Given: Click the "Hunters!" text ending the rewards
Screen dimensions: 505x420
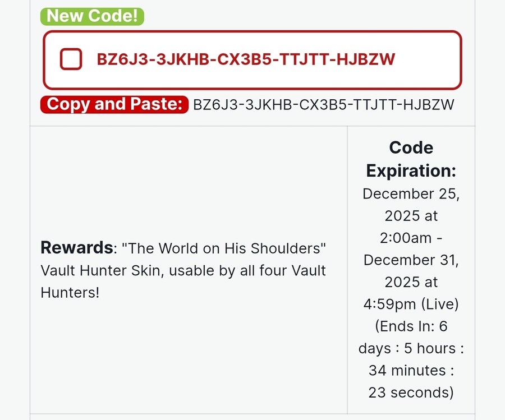Looking at the screenshot, I should [x=70, y=292].
